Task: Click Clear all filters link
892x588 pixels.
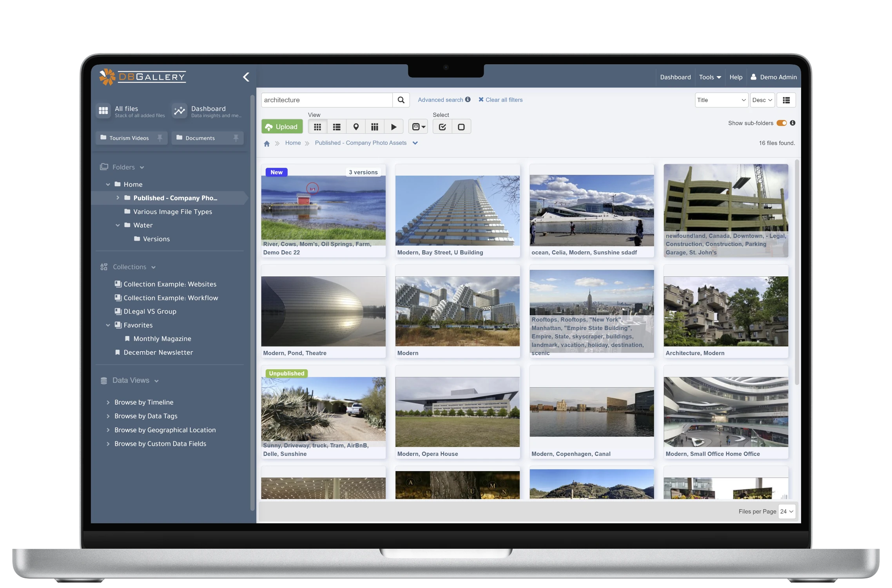Action: [500, 100]
